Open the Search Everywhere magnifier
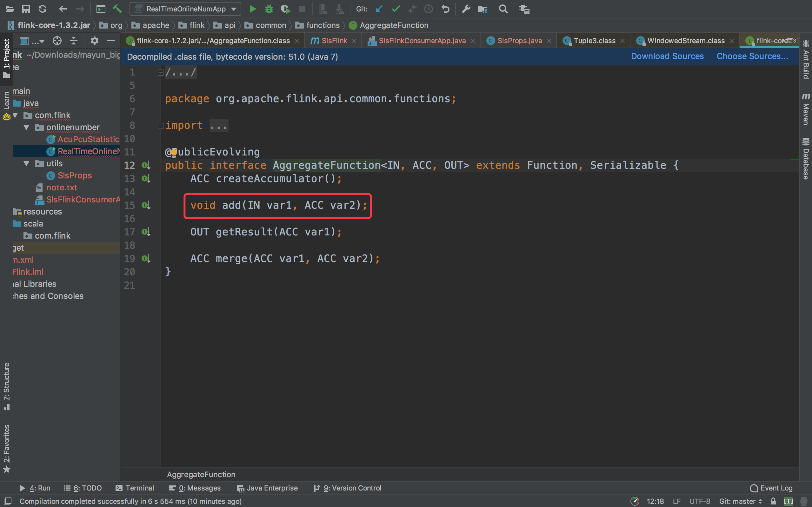This screenshot has width=812, height=507. click(503, 9)
